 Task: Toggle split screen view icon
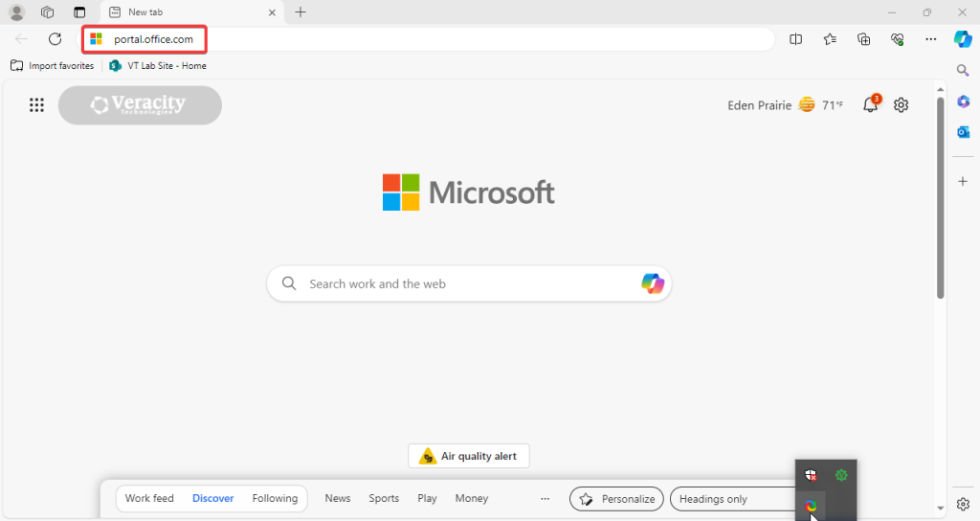(796, 39)
